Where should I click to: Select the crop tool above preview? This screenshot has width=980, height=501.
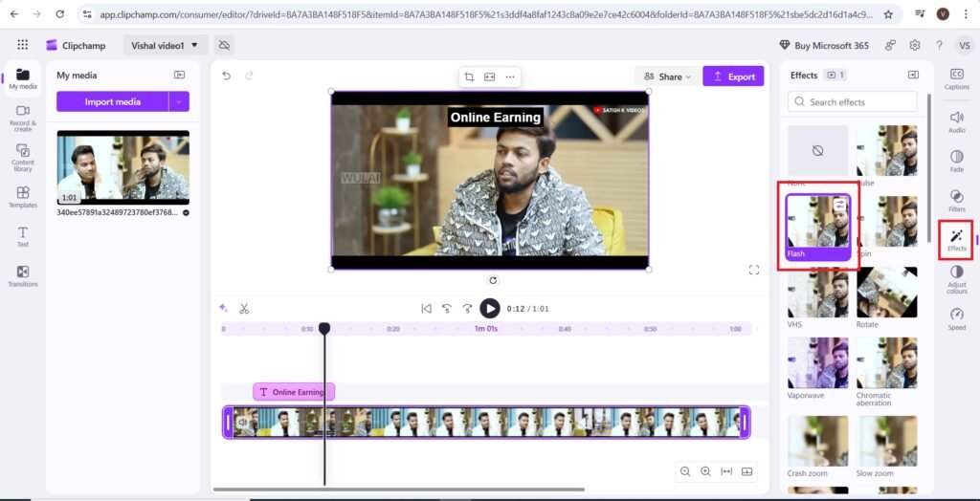(469, 76)
